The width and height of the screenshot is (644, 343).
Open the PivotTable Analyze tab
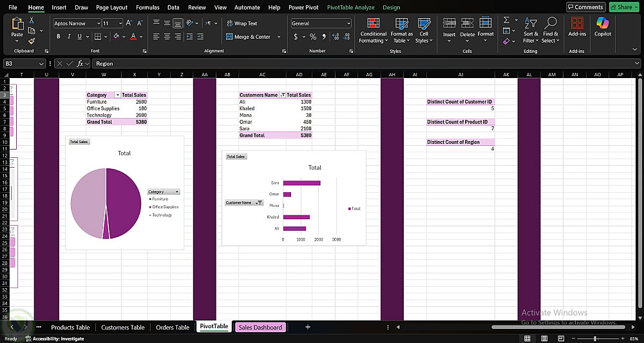pos(351,7)
